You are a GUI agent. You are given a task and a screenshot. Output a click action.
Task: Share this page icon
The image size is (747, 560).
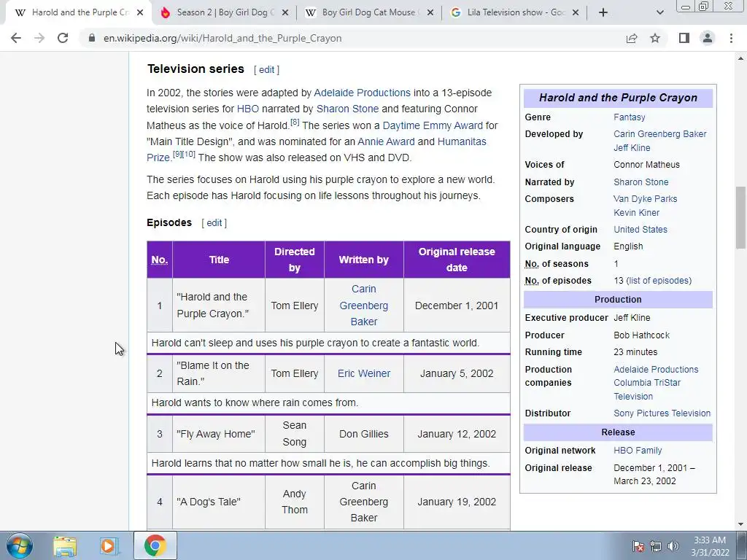coord(632,38)
